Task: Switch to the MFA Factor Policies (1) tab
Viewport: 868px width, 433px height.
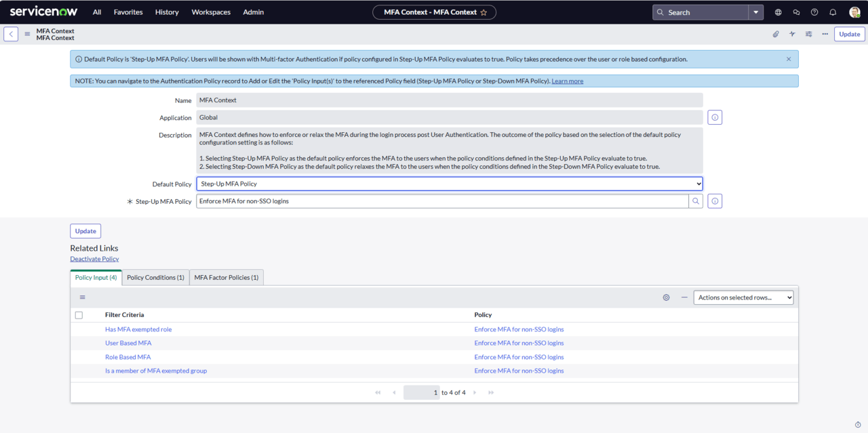Action: [226, 277]
